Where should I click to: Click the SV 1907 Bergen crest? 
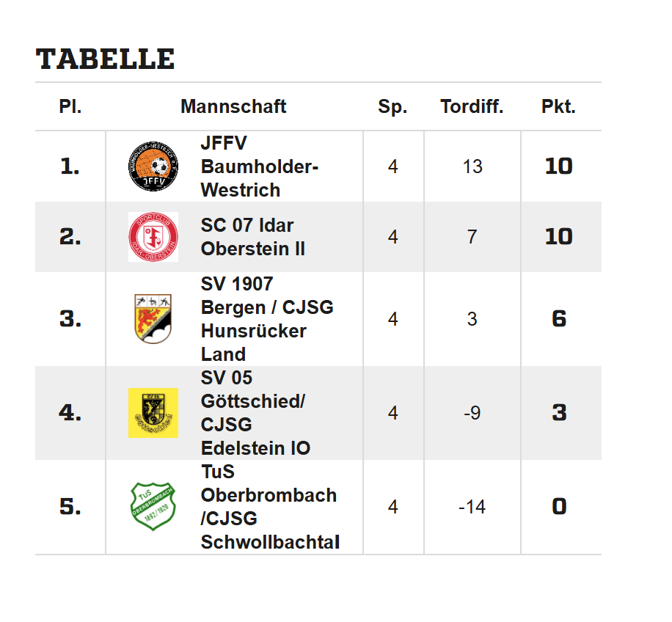pos(153,319)
